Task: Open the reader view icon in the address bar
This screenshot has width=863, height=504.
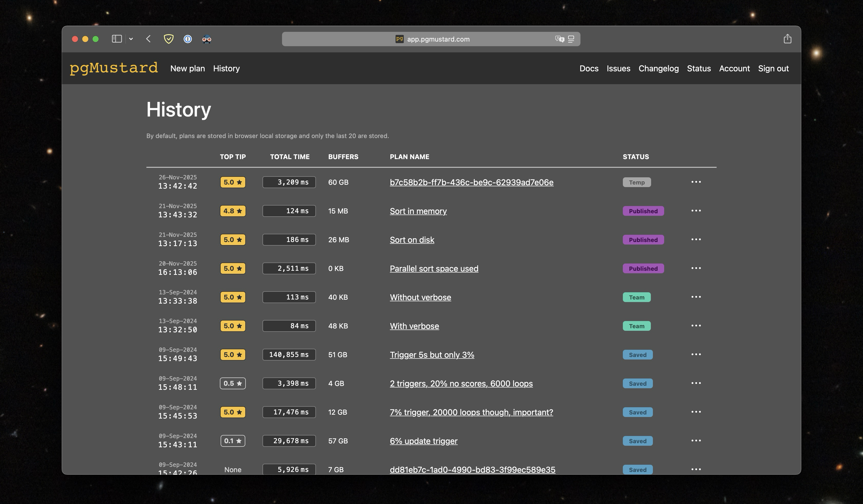Action: [x=571, y=39]
